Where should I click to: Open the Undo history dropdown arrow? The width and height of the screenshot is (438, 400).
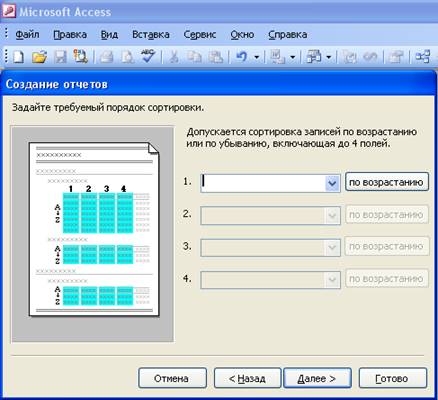click(x=257, y=57)
